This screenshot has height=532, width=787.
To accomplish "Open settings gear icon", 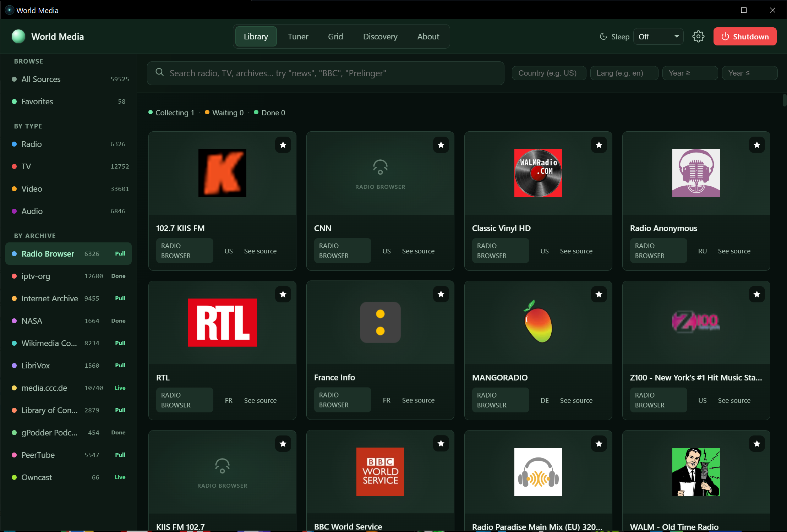I will (x=698, y=37).
